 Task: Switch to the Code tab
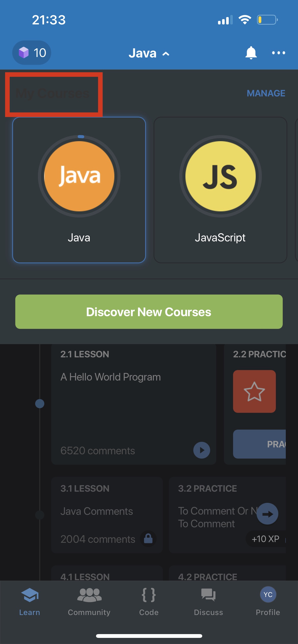click(149, 602)
